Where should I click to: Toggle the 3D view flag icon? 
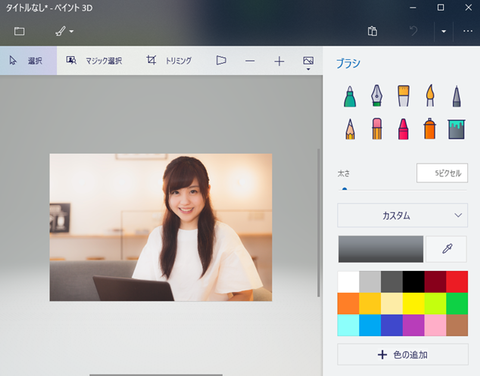[221, 61]
